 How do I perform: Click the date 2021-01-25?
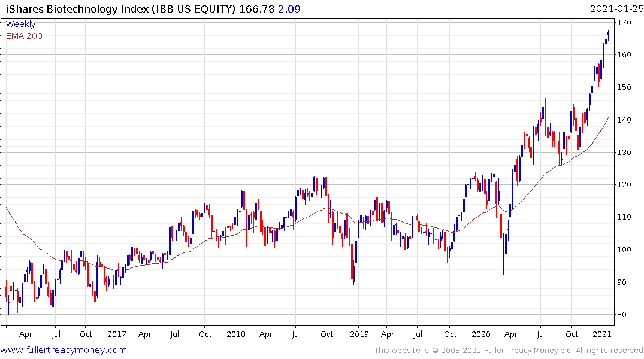(616, 9)
